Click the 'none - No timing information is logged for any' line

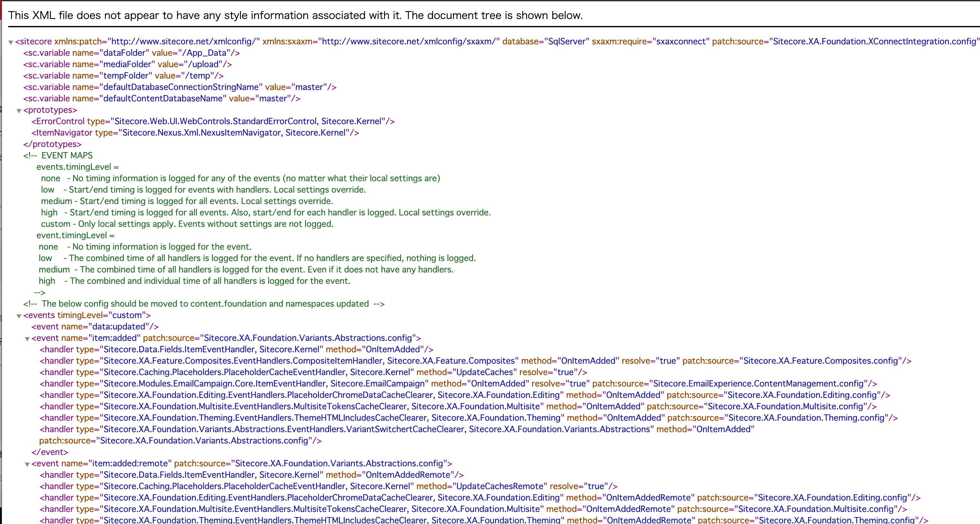(241, 178)
